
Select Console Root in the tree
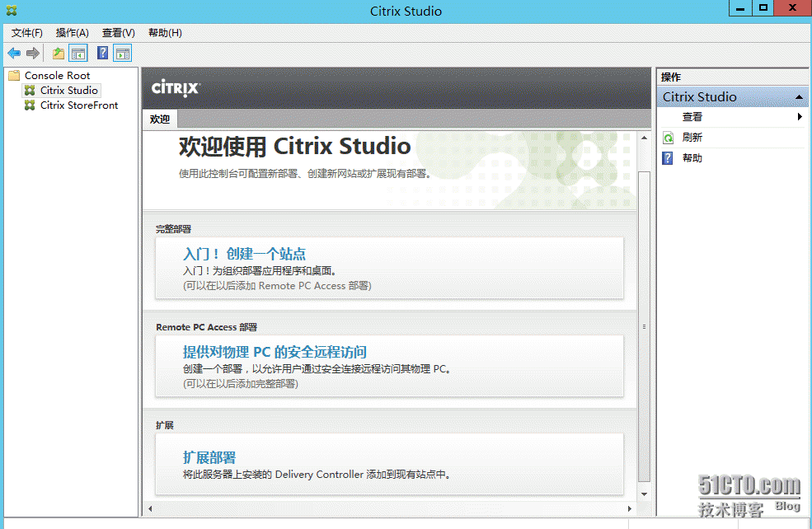click(x=57, y=76)
